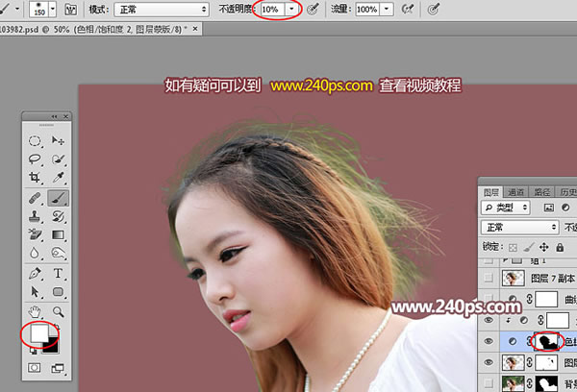This screenshot has height=392, width=577.
Task: Select the Elliptical Marquee tool
Action: [x=35, y=140]
